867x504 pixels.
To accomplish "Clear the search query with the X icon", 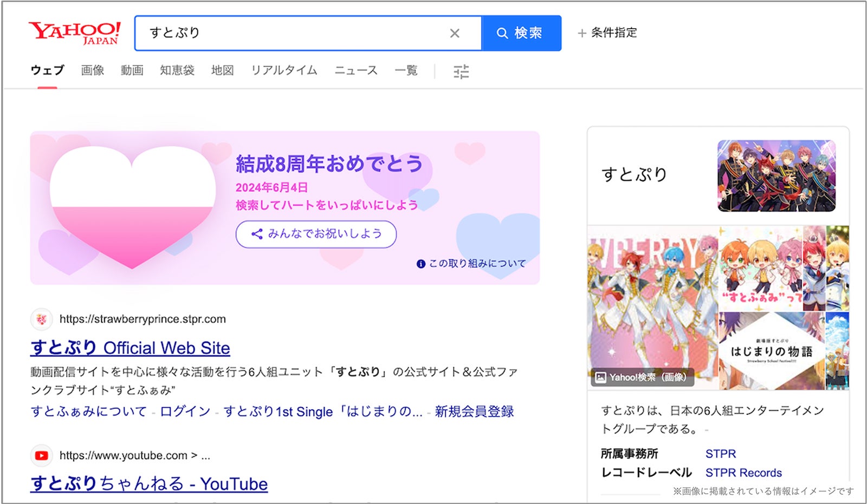I will 454,33.
